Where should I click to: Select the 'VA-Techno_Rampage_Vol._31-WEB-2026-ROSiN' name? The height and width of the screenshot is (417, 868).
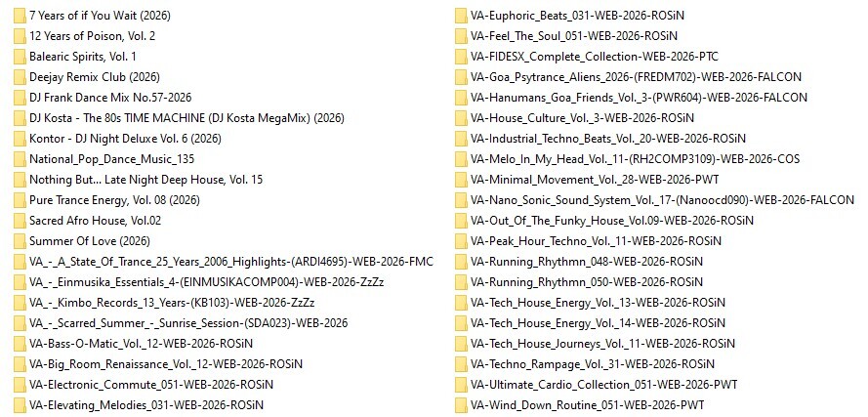click(593, 364)
